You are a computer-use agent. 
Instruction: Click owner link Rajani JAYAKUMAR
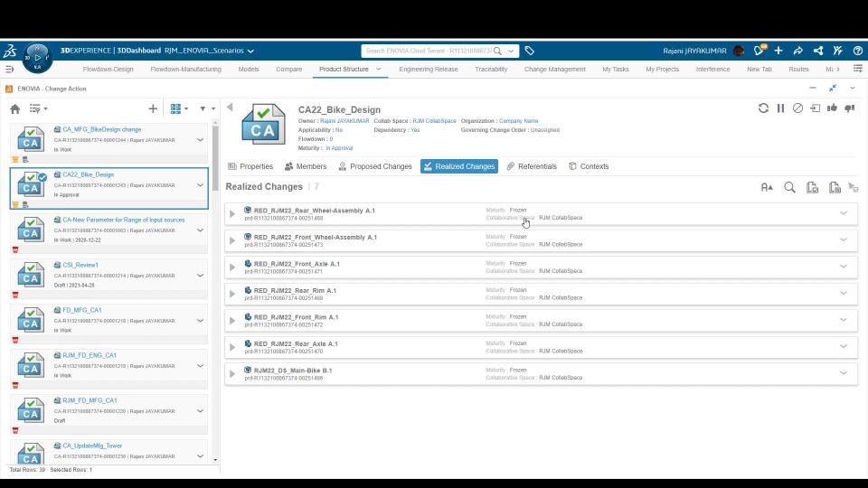(344, 121)
